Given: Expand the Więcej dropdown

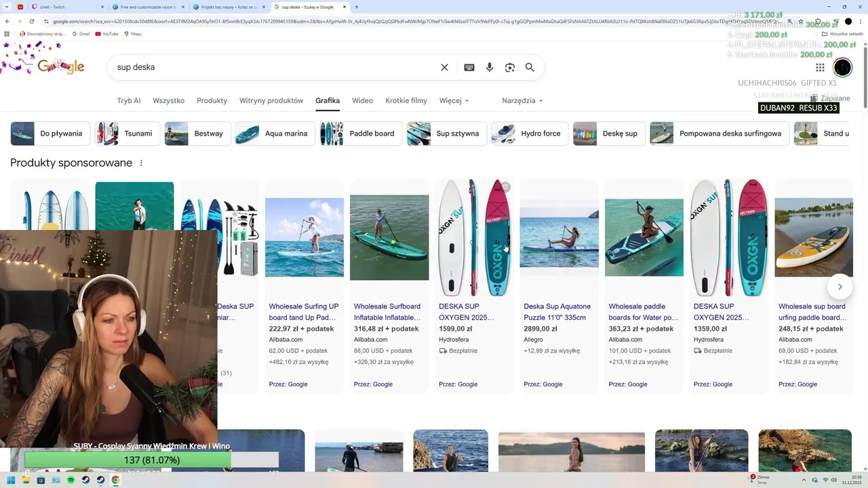Looking at the screenshot, I should (x=454, y=100).
